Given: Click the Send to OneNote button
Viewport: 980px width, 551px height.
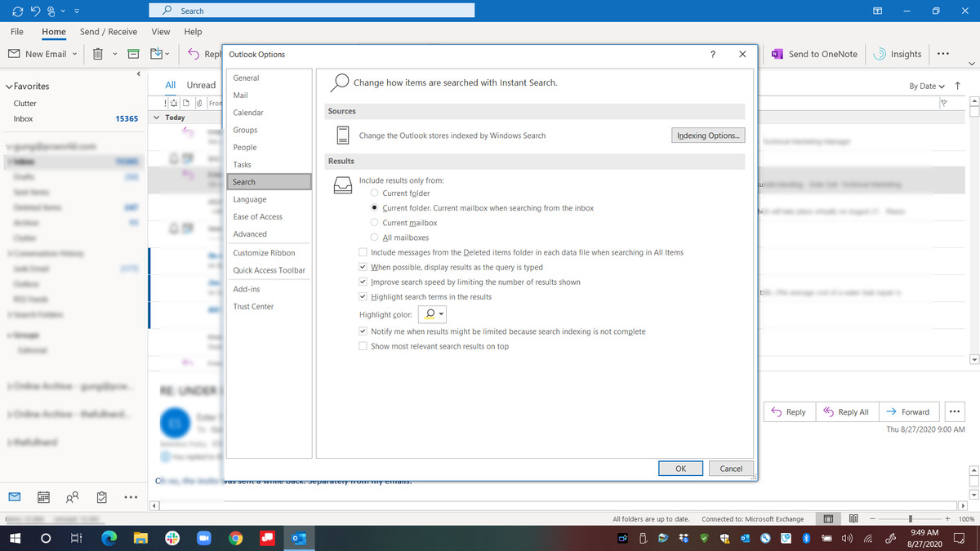Looking at the screenshot, I should (x=814, y=54).
